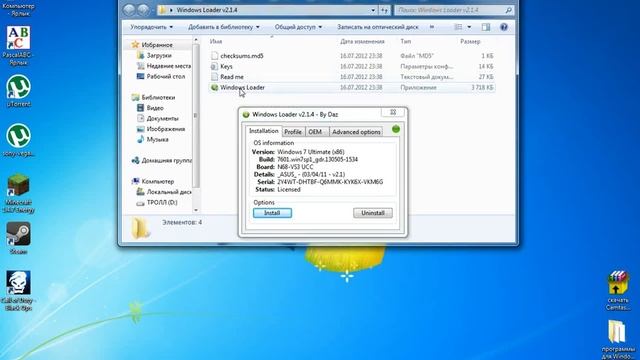Viewport: 640px width, 360px height.
Task: Switch to the Profile tab
Action: [293, 132]
